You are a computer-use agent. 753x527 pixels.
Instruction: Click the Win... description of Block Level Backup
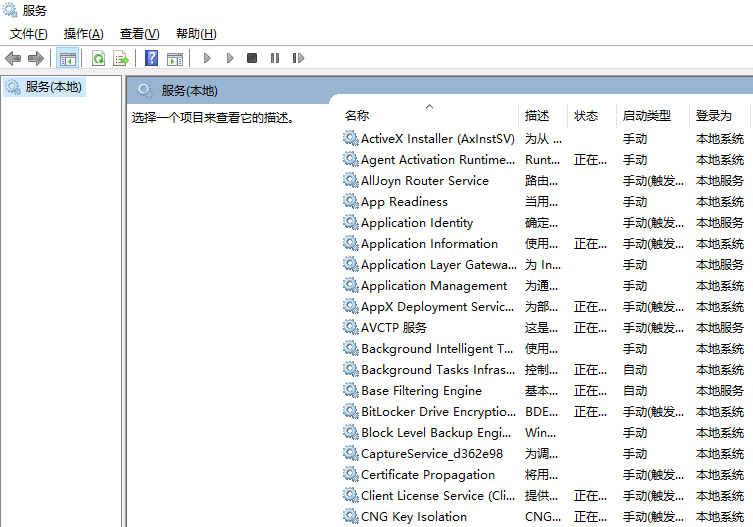(540, 433)
